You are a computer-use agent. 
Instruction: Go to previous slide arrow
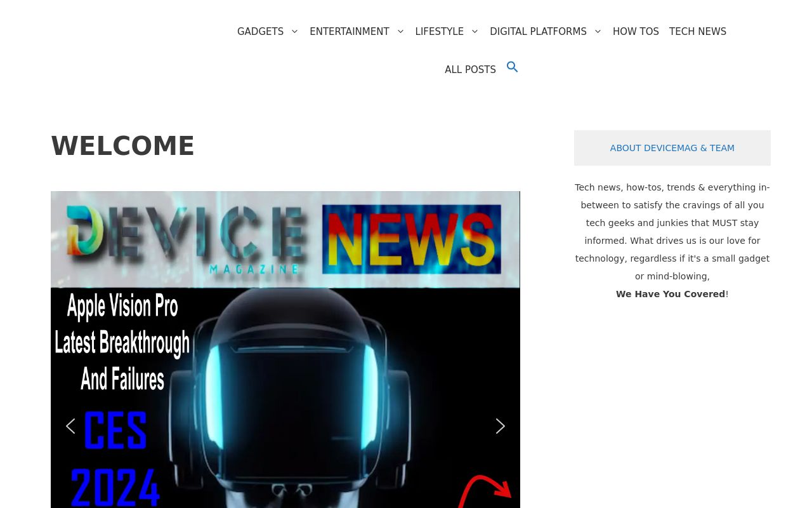70,426
